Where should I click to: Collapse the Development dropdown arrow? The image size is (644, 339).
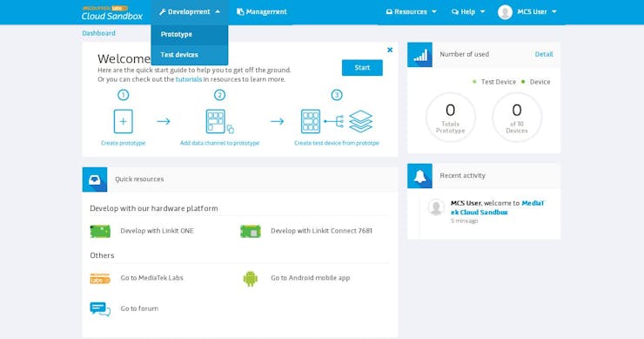tap(218, 12)
